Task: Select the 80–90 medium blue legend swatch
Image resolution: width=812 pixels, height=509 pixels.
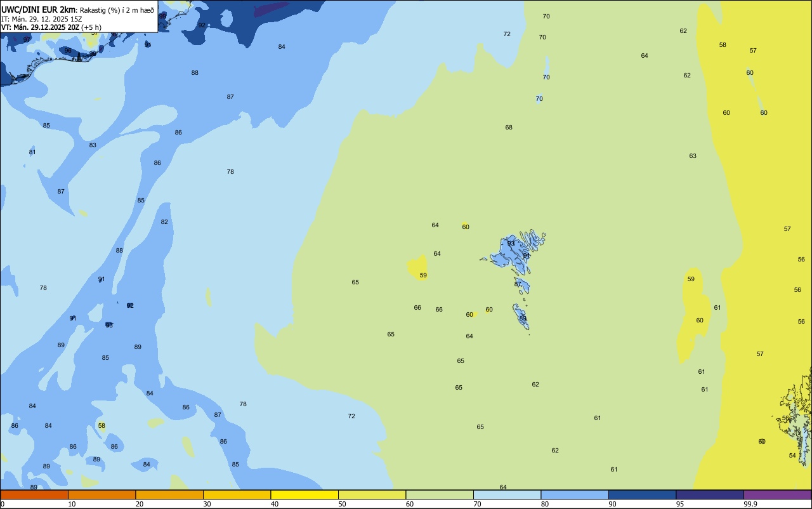Action: (x=575, y=494)
